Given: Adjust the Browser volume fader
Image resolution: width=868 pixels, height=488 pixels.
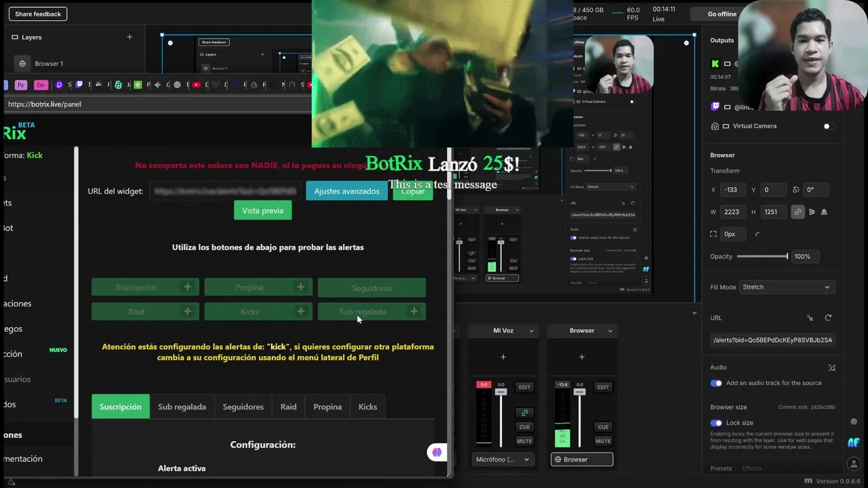Looking at the screenshot, I should click(579, 392).
